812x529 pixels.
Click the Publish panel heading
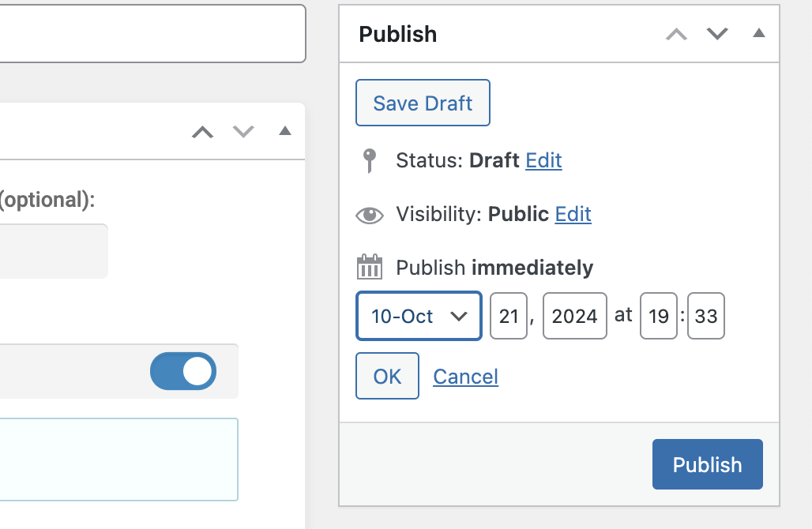coord(398,34)
